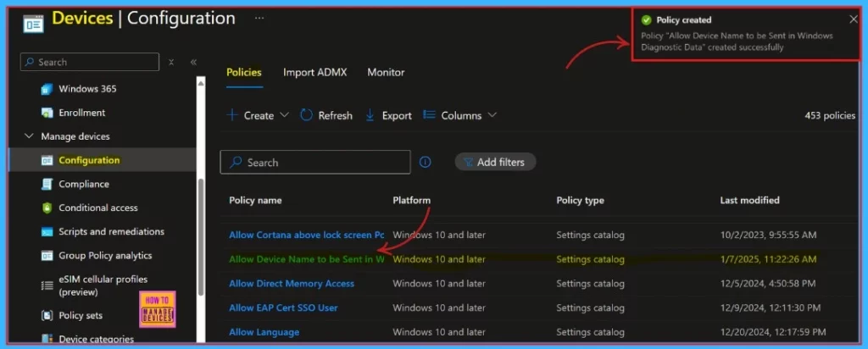The height and width of the screenshot is (349, 868).
Task: Click the Export download arrow icon
Action: coord(370,115)
